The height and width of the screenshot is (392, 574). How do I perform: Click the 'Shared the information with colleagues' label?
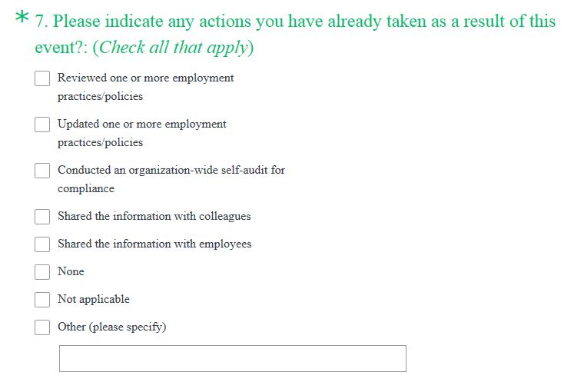(154, 217)
